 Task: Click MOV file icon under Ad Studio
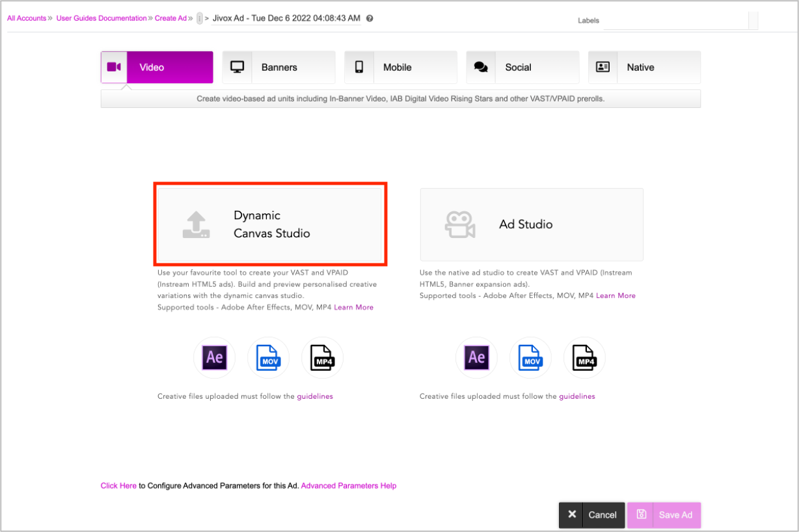click(530, 358)
